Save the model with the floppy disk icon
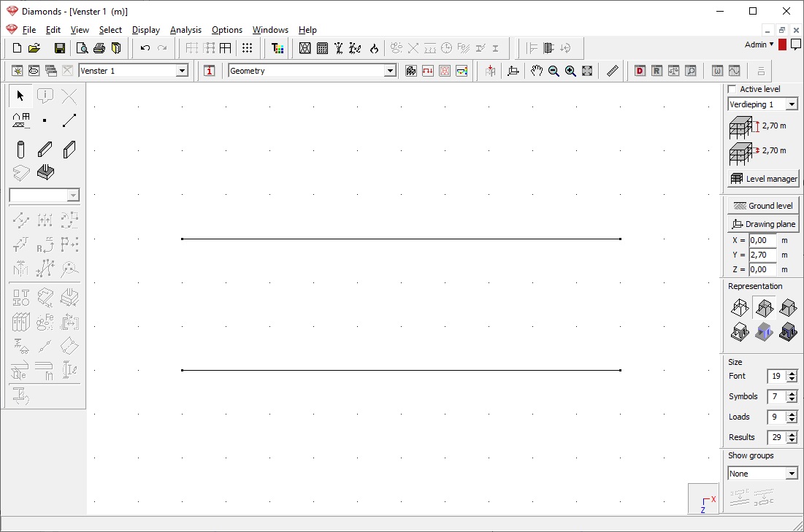The width and height of the screenshot is (804, 532). pos(59,48)
